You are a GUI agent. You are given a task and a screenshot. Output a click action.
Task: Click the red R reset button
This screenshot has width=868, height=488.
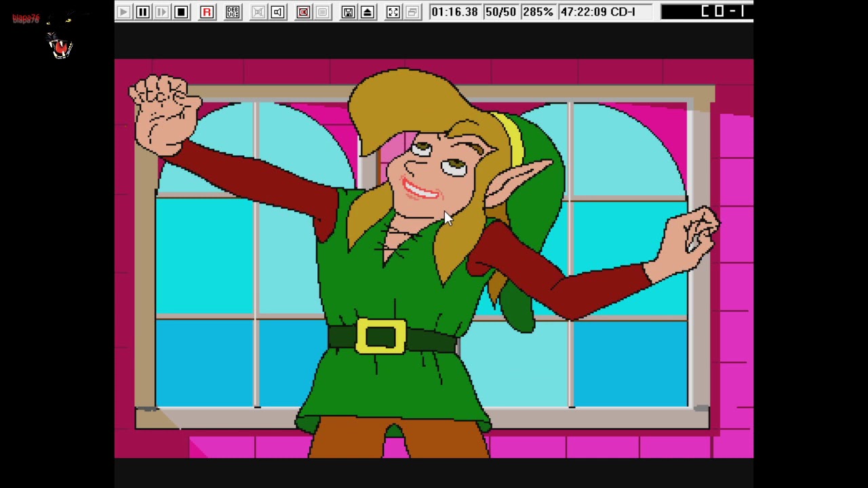coord(207,12)
